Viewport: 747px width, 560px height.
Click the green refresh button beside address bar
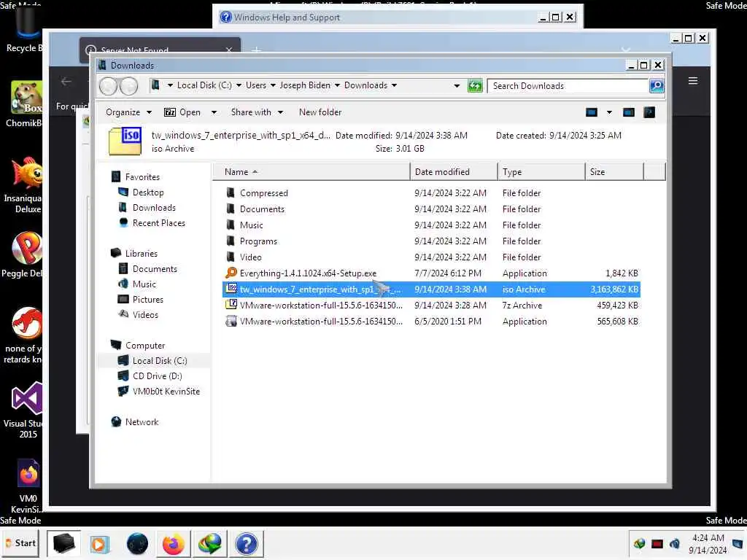click(475, 86)
